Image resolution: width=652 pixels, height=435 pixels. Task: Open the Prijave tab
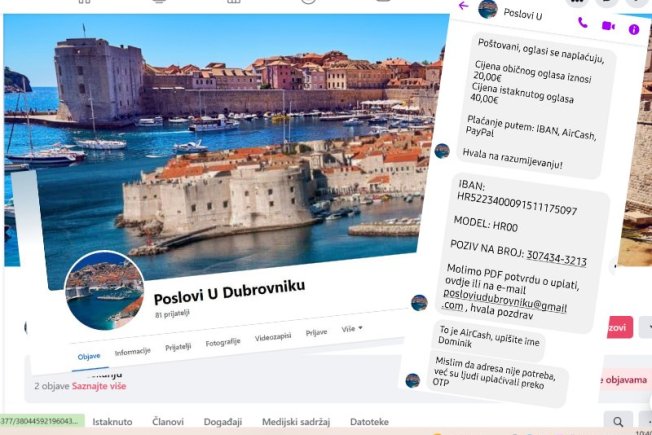tap(316, 332)
